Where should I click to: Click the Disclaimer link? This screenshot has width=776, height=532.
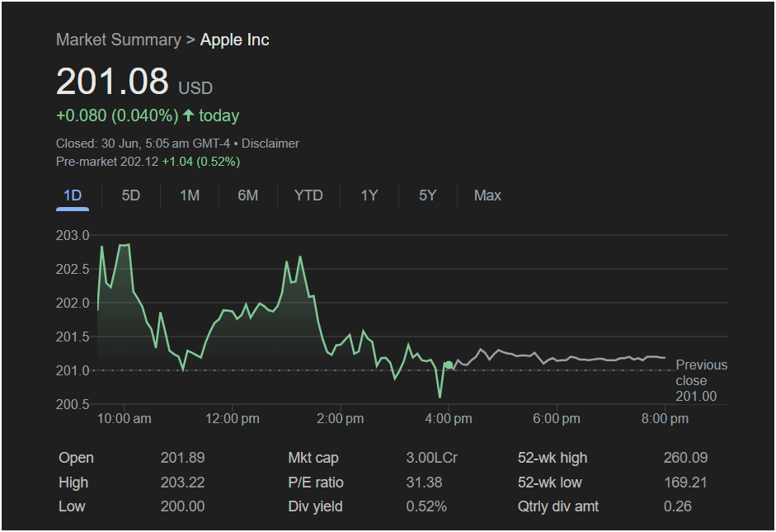pos(270,144)
